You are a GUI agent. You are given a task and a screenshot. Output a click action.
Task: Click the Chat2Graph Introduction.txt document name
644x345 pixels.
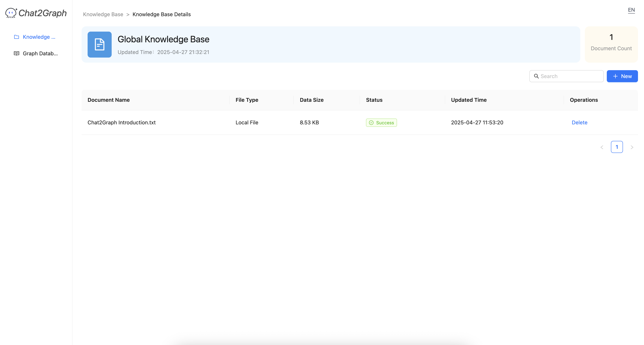[x=121, y=123]
